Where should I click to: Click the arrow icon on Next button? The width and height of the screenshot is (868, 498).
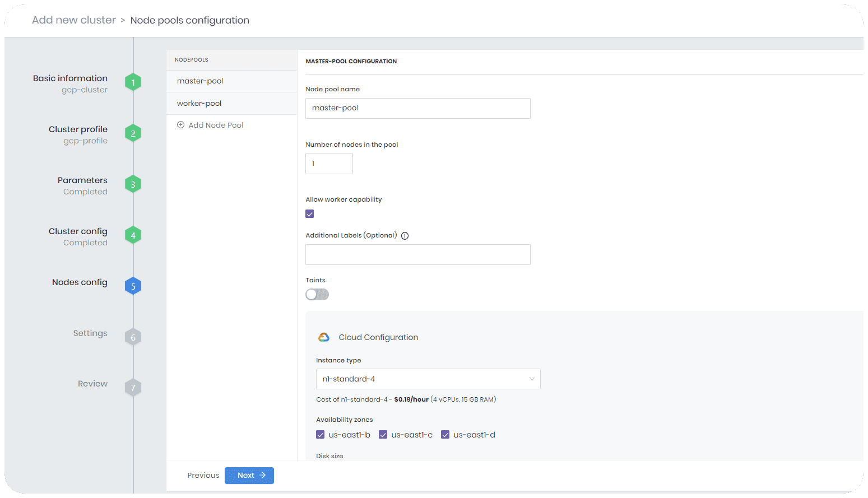262,475
